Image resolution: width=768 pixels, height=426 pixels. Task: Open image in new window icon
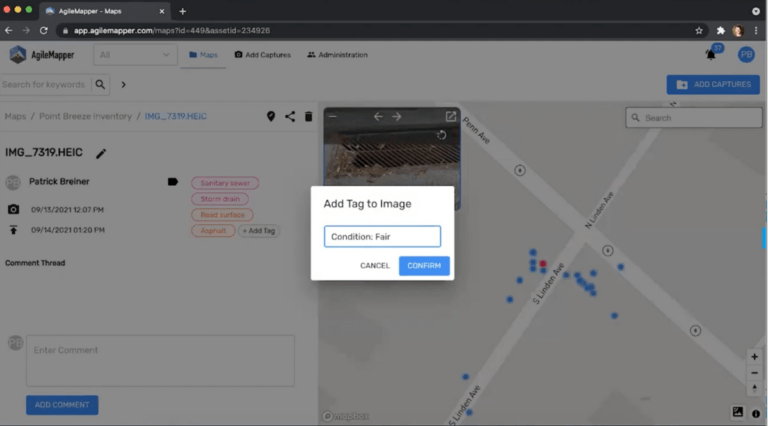(451, 117)
